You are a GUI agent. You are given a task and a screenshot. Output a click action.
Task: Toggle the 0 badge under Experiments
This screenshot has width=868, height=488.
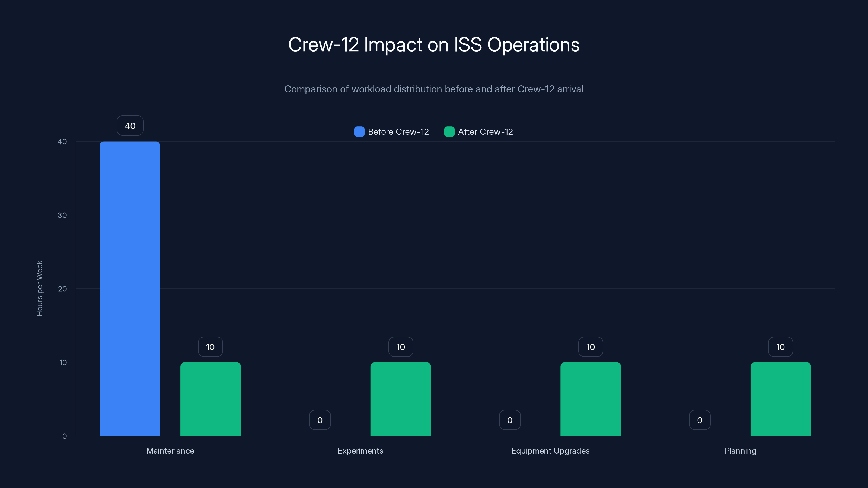[x=320, y=420]
